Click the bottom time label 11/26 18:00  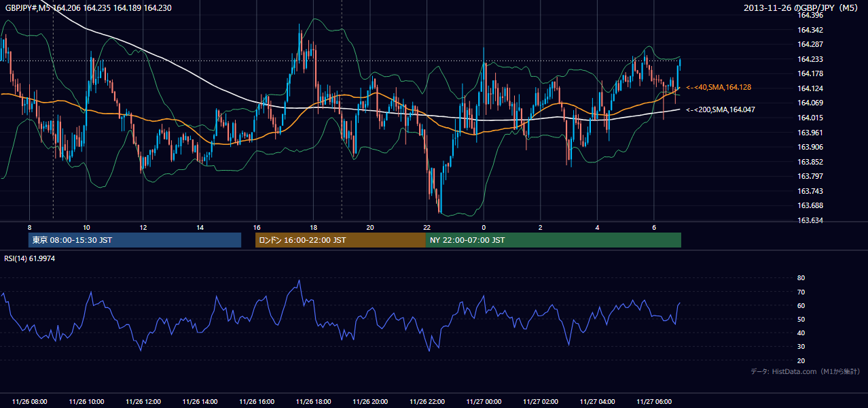tap(314, 402)
